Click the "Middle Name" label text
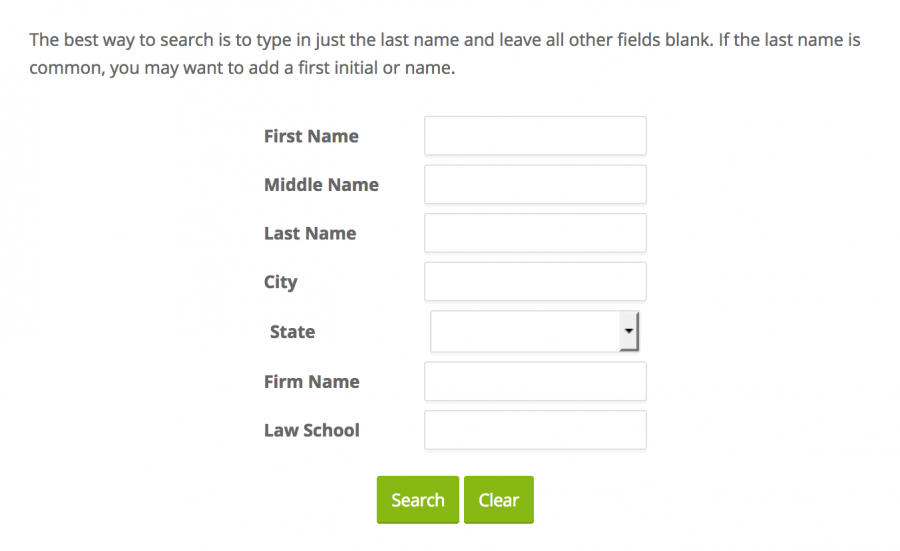900x551 pixels. [x=321, y=185]
